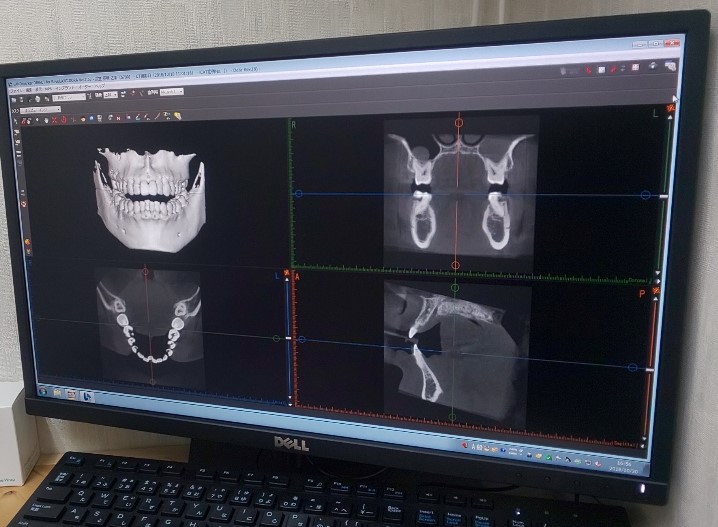718x527 pixels.
Task: Toggle the orange corner icon of axial view
Action: point(288,273)
